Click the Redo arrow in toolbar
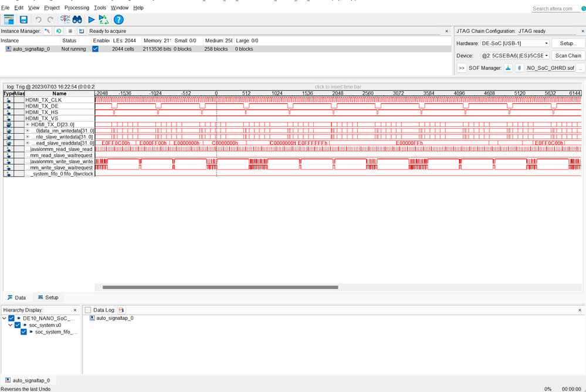 pyautogui.click(x=50, y=20)
